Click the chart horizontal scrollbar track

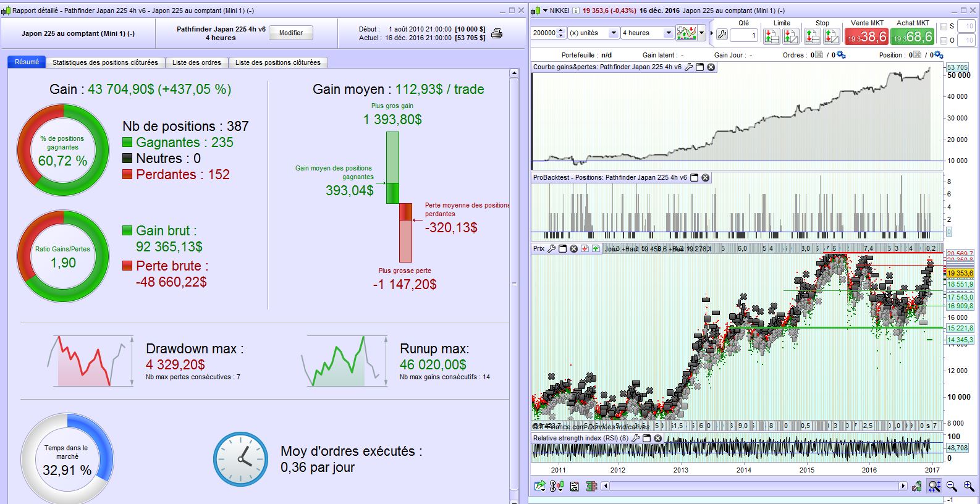[754, 486]
